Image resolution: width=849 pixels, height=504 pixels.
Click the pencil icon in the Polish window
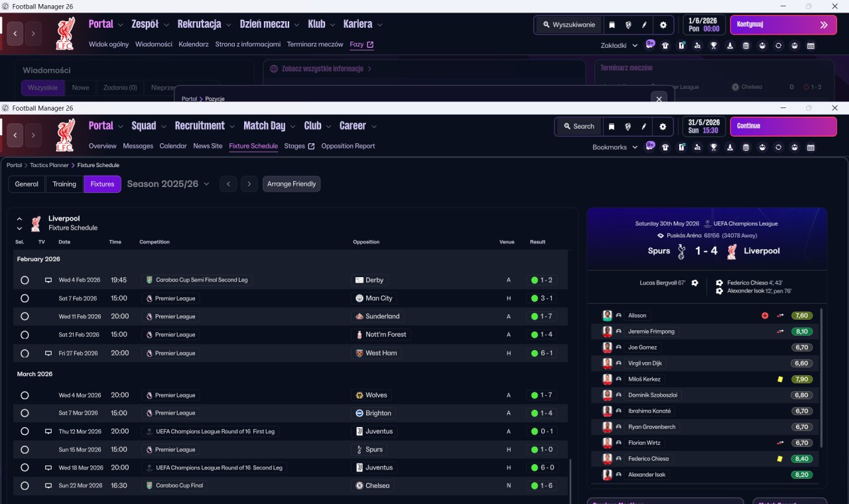click(644, 25)
